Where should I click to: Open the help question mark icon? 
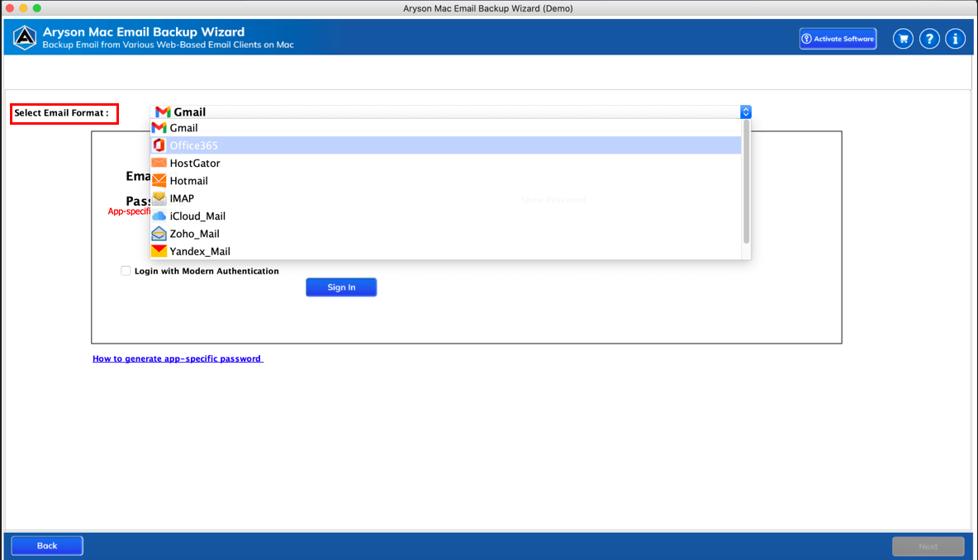point(928,39)
